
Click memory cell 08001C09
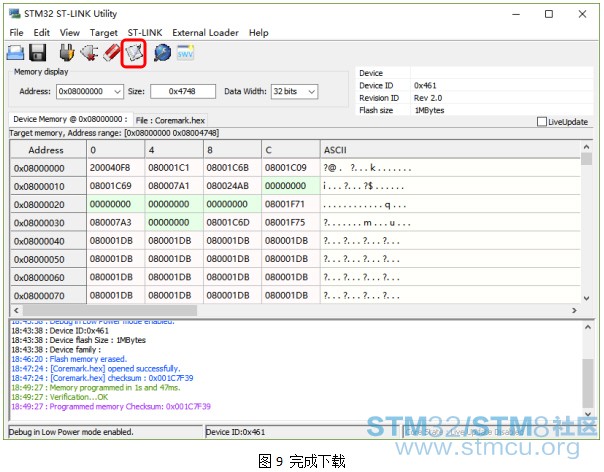tap(291, 168)
